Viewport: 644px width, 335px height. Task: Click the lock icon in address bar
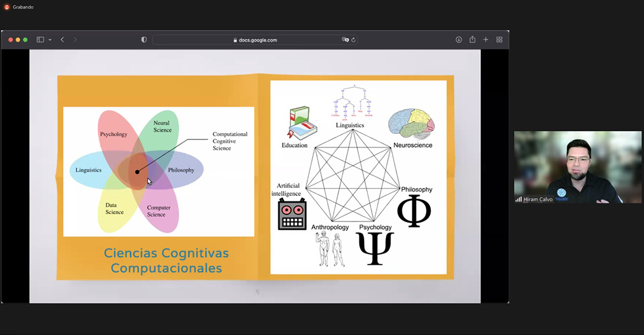pyautogui.click(x=235, y=40)
